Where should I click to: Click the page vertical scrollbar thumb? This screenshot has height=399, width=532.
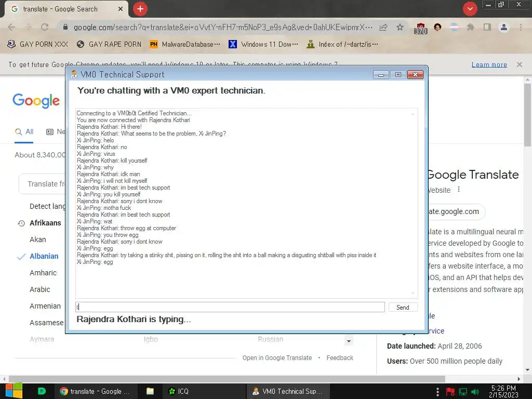527,115
